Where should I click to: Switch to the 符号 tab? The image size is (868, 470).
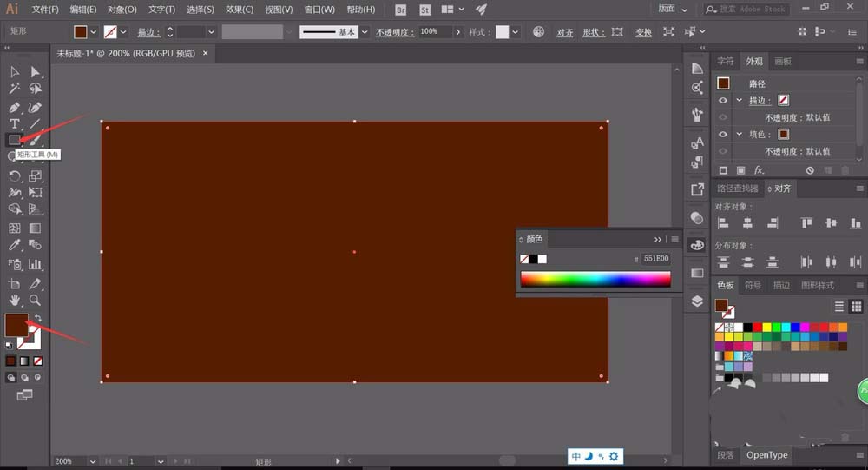pyautogui.click(x=753, y=285)
